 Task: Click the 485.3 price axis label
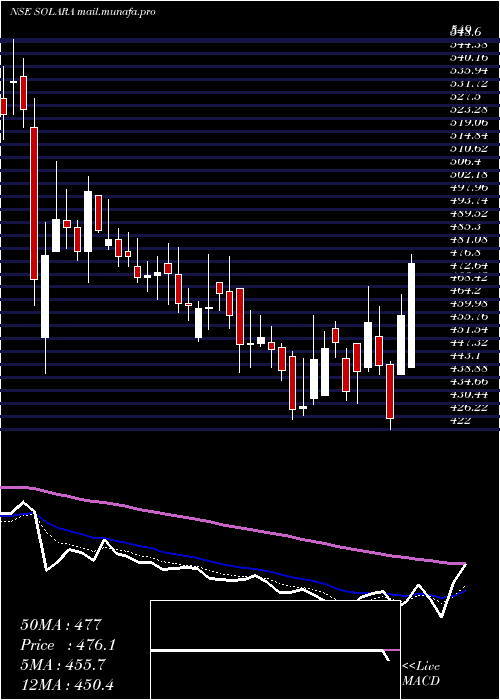coord(466,226)
